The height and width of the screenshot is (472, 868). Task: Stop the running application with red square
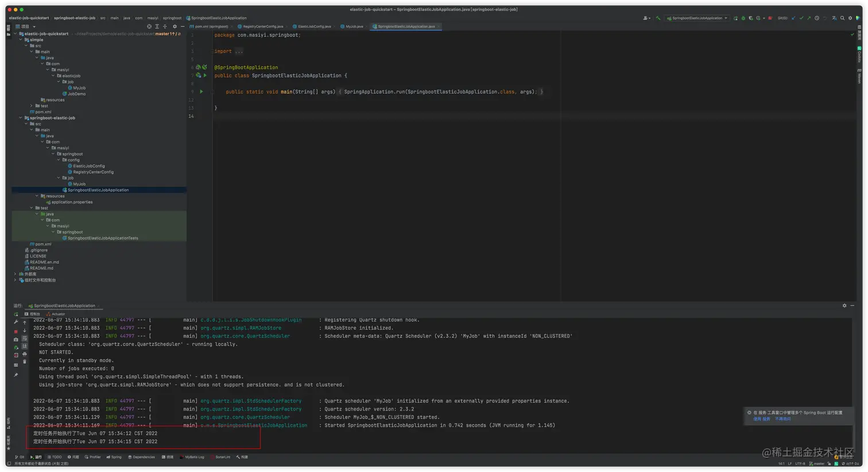pos(770,18)
